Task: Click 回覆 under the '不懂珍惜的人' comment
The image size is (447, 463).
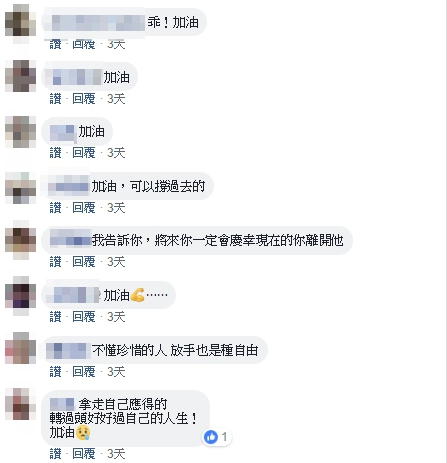Action: click(x=84, y=371)
